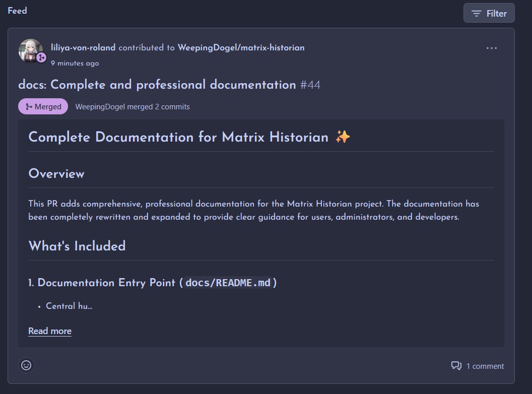Click the merge icon inside the Merged badge
The height and width of the screenshot is (394, 532).
point(29,107)
